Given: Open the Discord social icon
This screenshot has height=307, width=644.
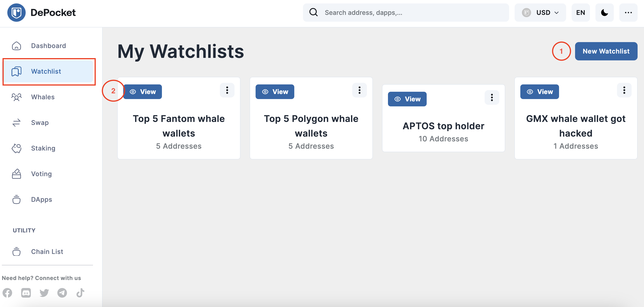Looking at the screenshot, I should point(26,293).
